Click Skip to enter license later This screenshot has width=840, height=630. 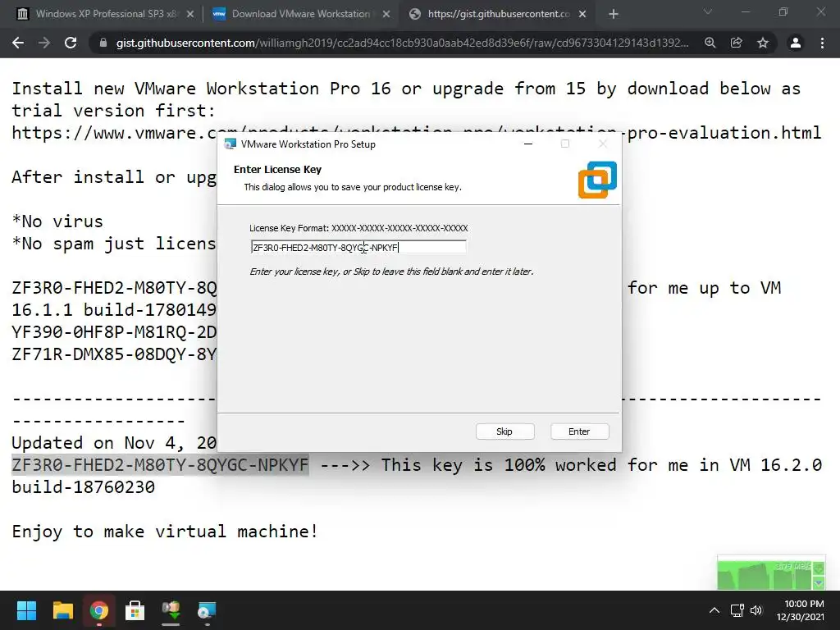(504, 431)
